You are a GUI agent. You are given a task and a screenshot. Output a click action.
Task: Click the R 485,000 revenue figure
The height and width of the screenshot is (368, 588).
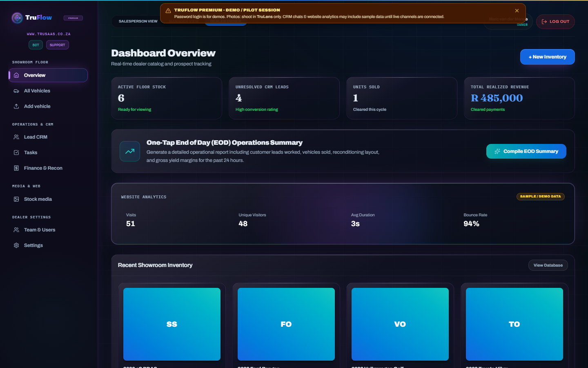pyautogui.click(x=497, y=98)
